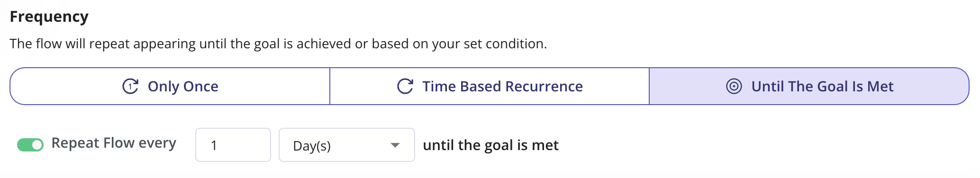Click the target icon beside Until The Goal Is Met
This screenshot has width=980, height=178.
point(734,86)
